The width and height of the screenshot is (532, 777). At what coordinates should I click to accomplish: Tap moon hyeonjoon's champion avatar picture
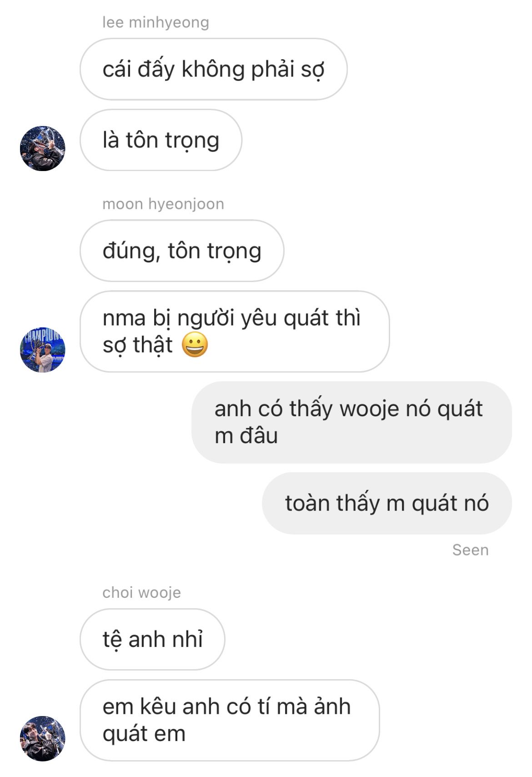(x=43, y=350)
